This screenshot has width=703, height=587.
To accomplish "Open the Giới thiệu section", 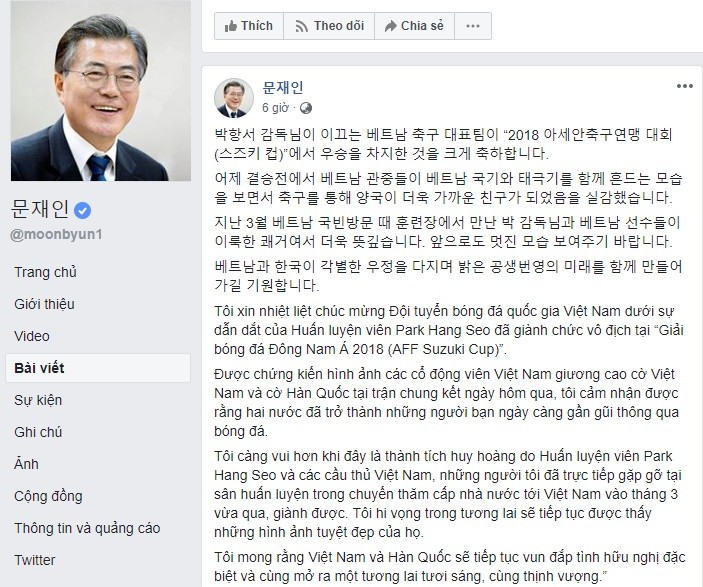I will click(x=44, y=304).
